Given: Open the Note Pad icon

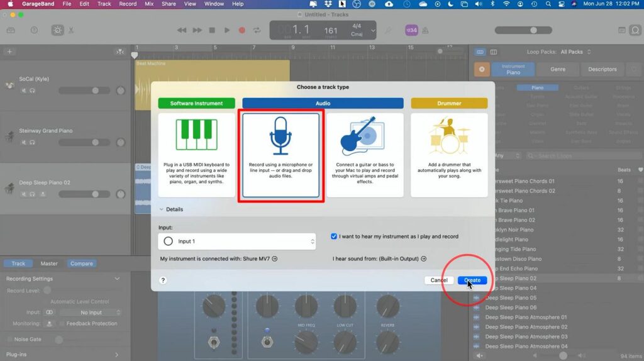Looking at the screenshot, I should click(622, 30).
